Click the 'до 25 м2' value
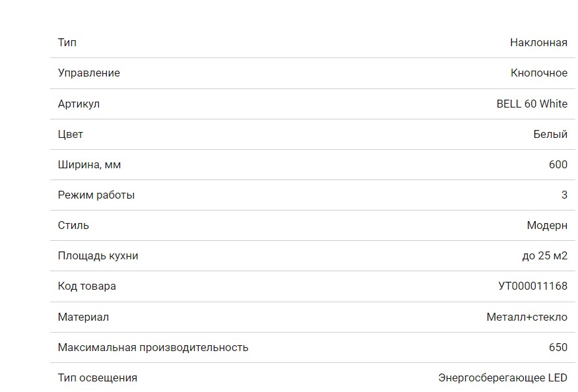 (544, 255)
